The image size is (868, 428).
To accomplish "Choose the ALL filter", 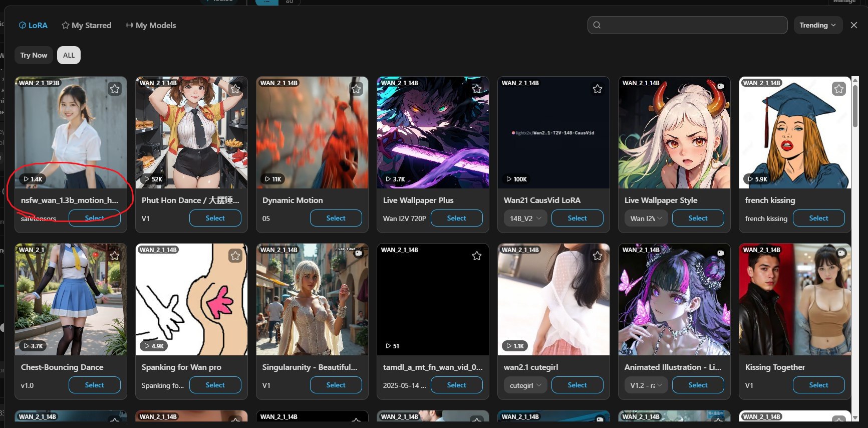I will [x=69, y=55].
